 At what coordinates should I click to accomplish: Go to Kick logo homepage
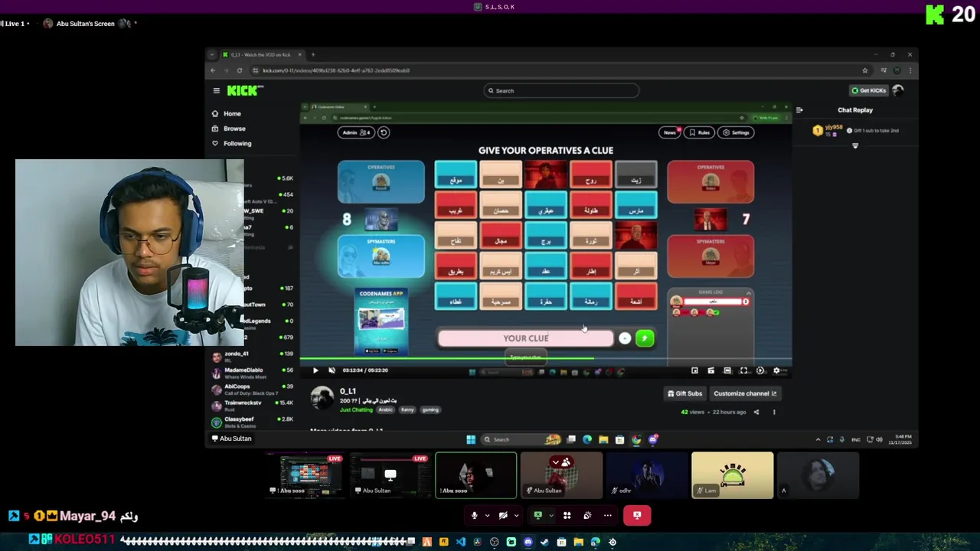coord(245,90)
